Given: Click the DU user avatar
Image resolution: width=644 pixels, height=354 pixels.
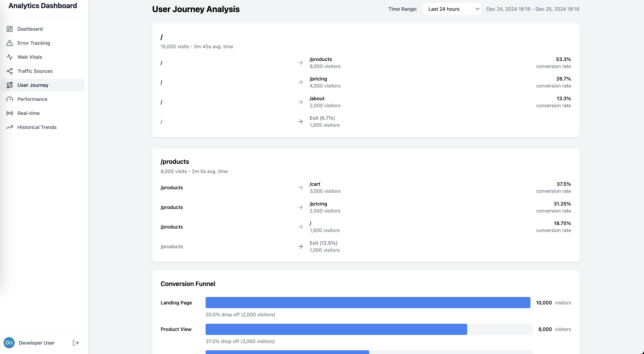Looking at the screenshot, I should 9,343.
